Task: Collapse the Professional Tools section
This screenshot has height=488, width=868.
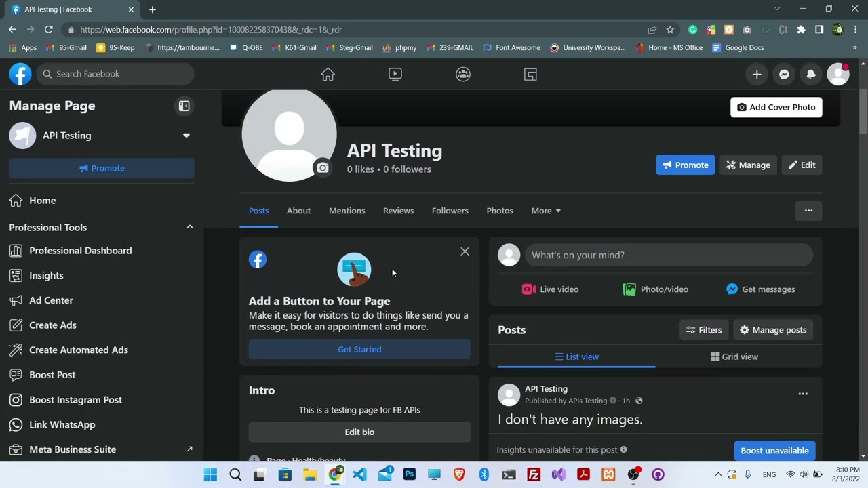Action: 189,227
